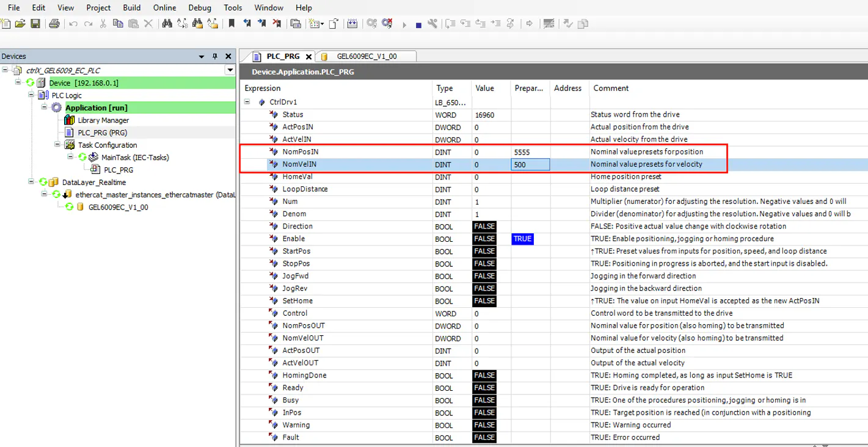Click the wrench icon in the toolbar
The height and width of the screenshot is (447, 868).
[432, 24]
